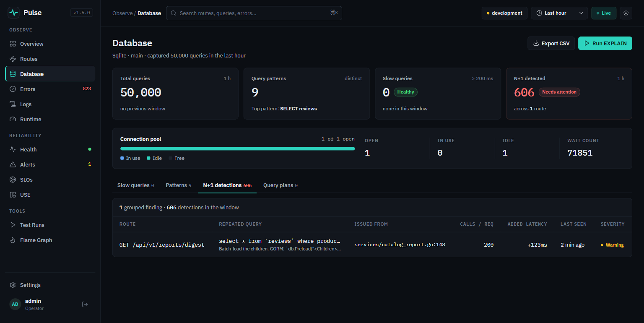Click the Observe breadcrumb link

pos(122,13)
